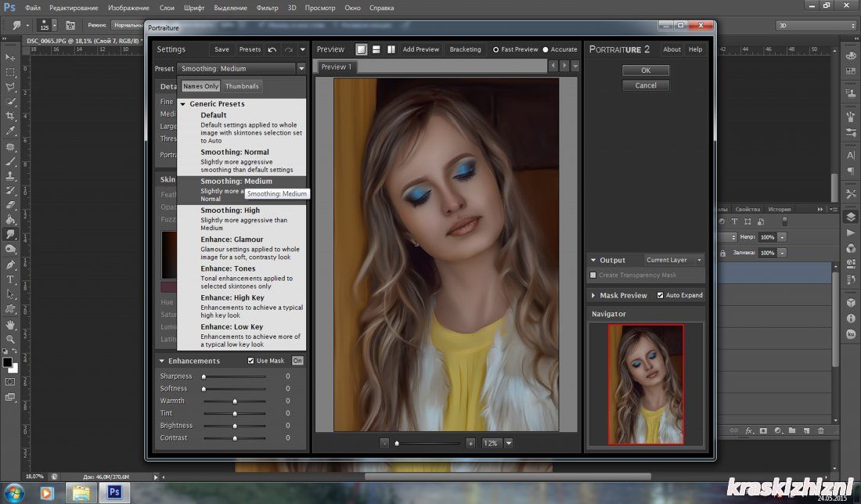Select the Eraser tool
The width and height of the screenshot is (861, 504).
10,205
